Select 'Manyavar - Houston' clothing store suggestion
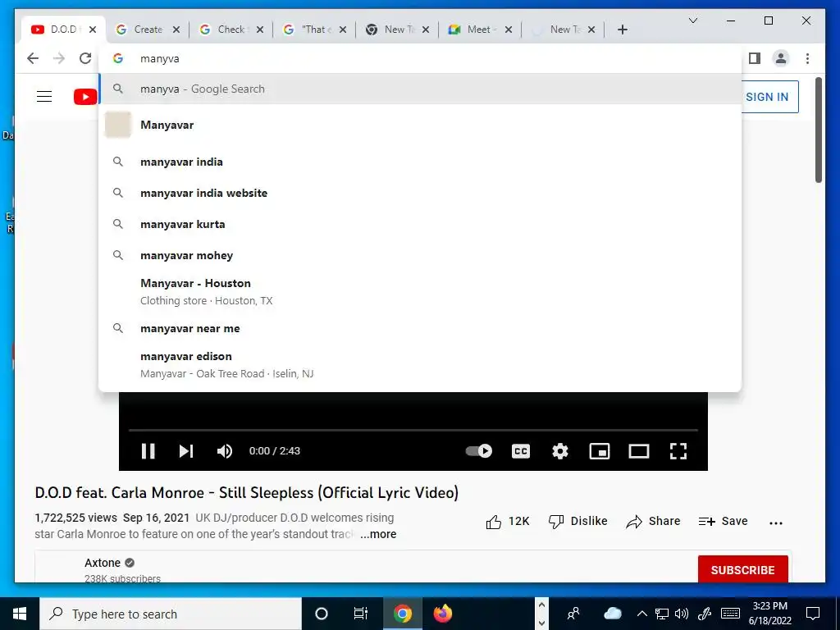Image resolution: width=840 pixels, height=630 pixels. click(x=420, y=291)
